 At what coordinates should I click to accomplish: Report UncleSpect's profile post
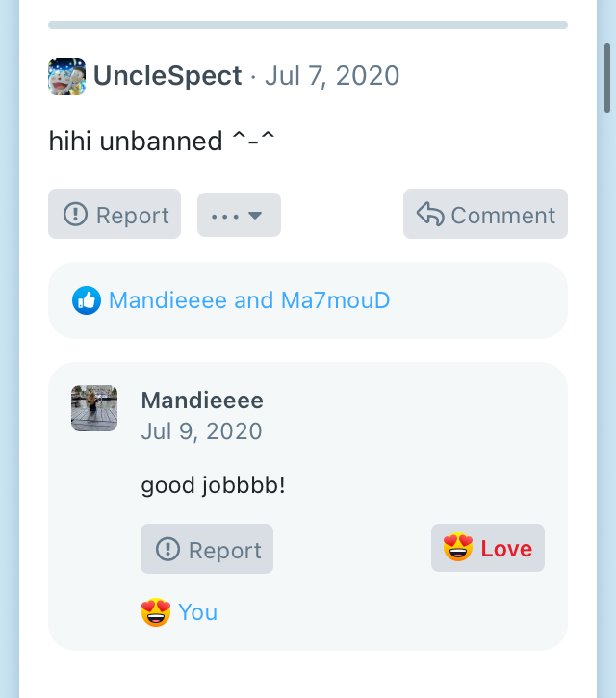pyautogui.click(x=115, y=214)
